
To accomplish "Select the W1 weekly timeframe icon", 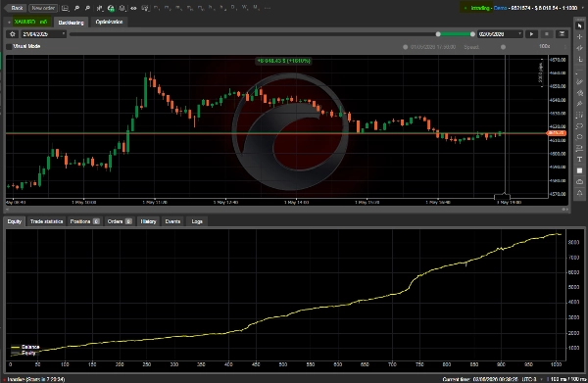I will coord(245,8).
